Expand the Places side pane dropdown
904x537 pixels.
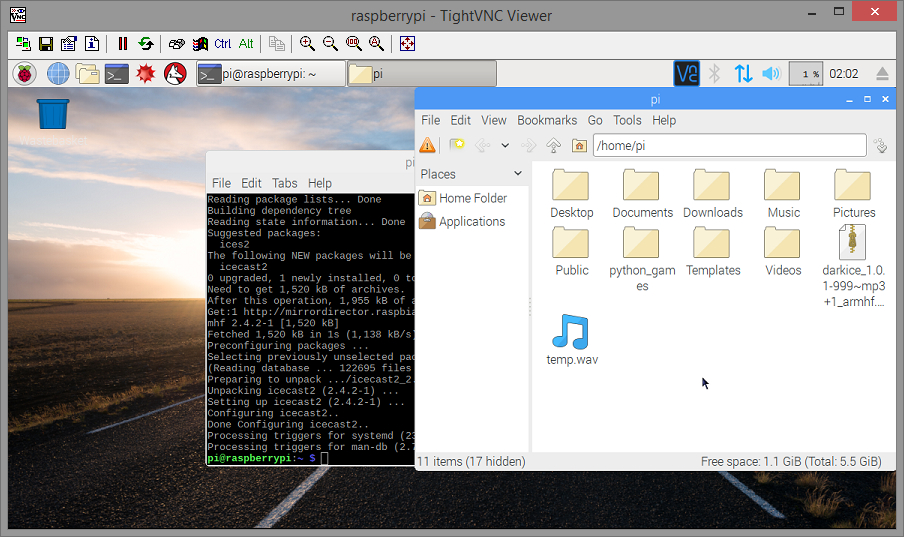[x=518, y=174]
